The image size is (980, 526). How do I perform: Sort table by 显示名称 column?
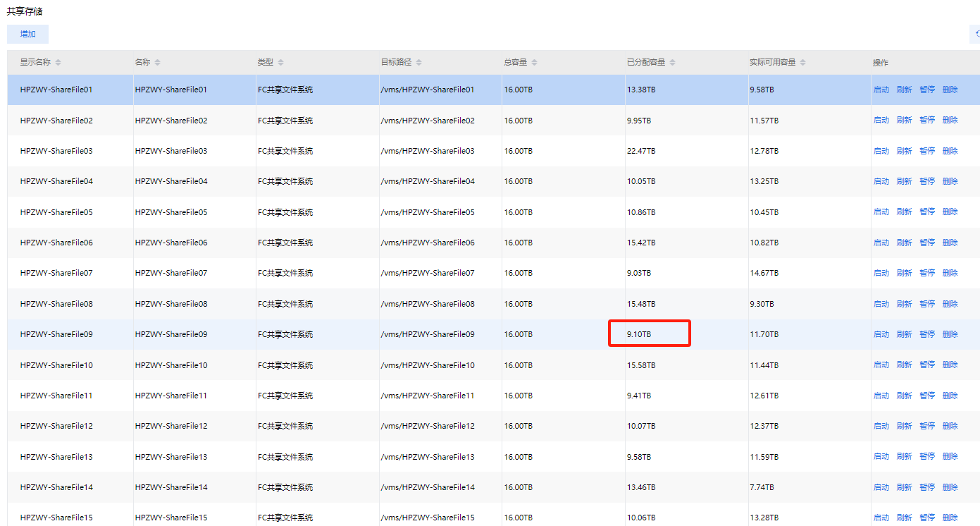click(58, 63)
